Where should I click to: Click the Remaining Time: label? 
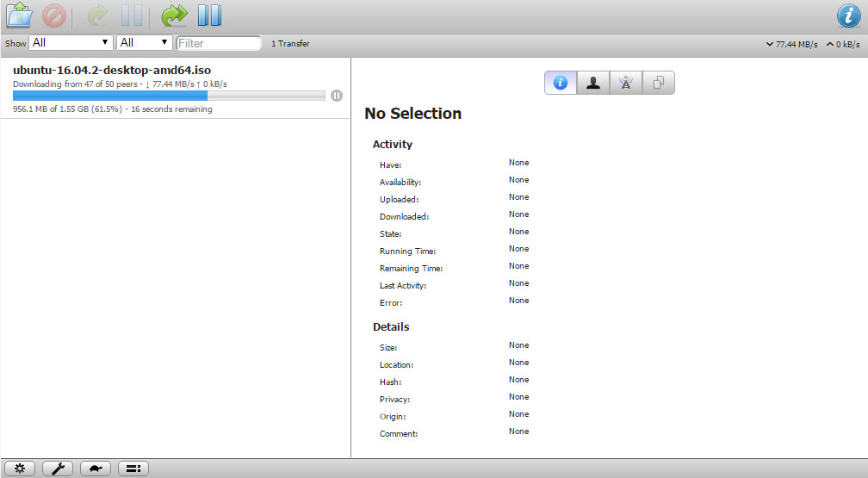point(412,268)
